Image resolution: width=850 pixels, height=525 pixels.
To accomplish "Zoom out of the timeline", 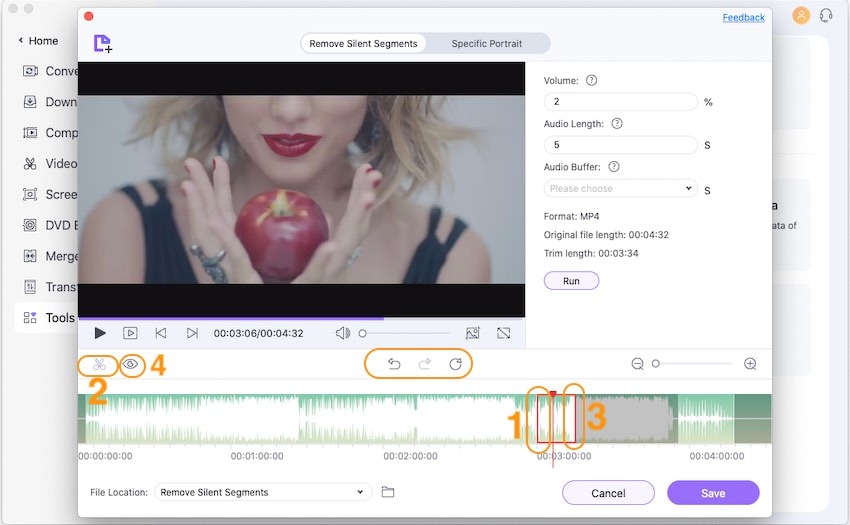I will pyautogui.click(x=638, y=364).
